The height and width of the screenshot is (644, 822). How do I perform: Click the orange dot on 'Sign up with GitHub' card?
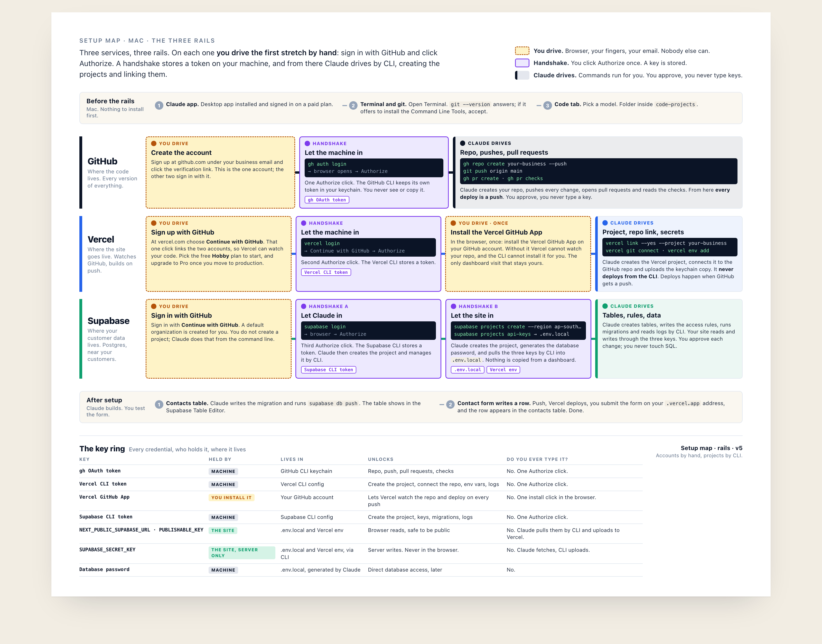point(154,223)
